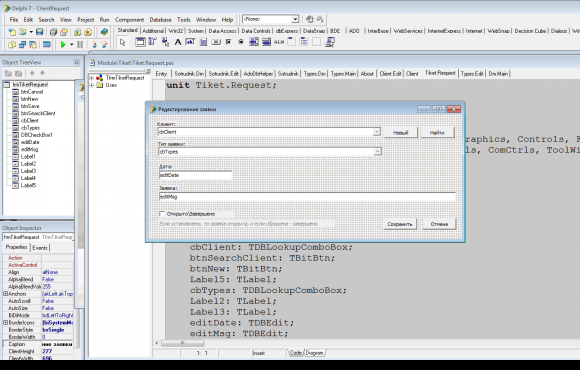580x370 pixels.
Task: Click the green Run arrow in toolbar
Action: coord(63,45)
